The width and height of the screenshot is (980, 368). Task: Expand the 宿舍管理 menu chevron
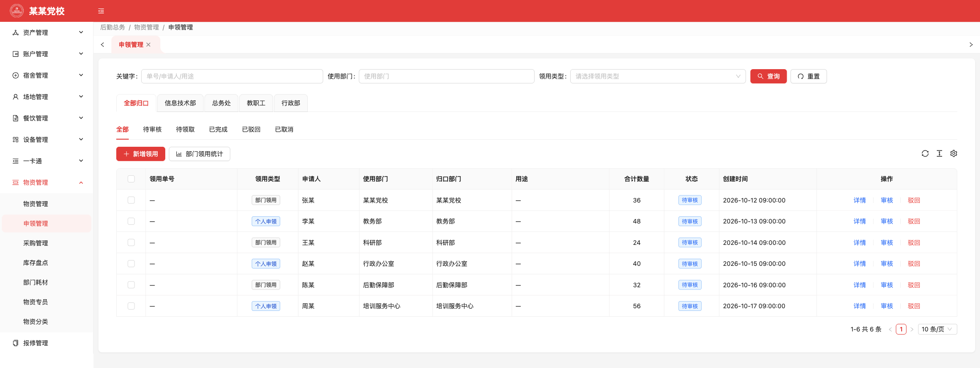click(81, 75)
